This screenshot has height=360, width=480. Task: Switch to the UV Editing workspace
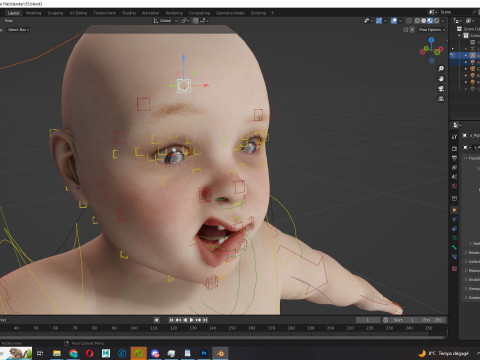click(78, 13)
